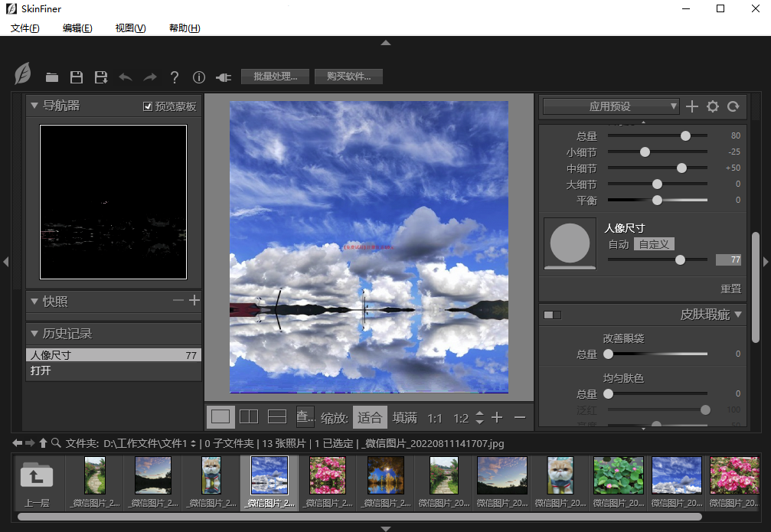This screenshot has height=532, width=771.
Task: Click the reset-all circular arrow icon
Action: click(x=733, y=106)
